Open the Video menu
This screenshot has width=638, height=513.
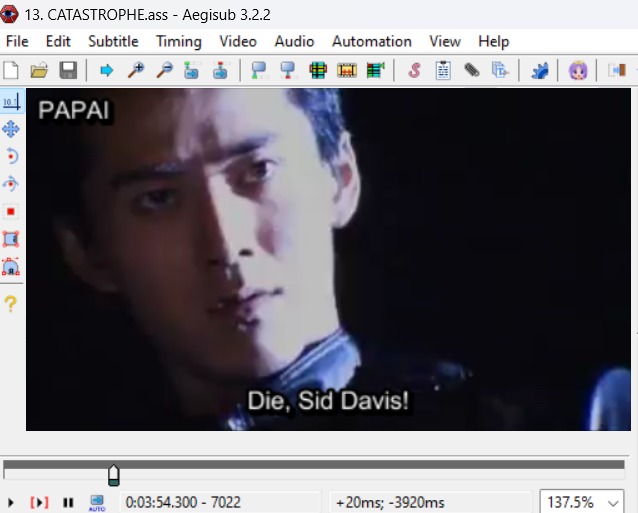238,41
